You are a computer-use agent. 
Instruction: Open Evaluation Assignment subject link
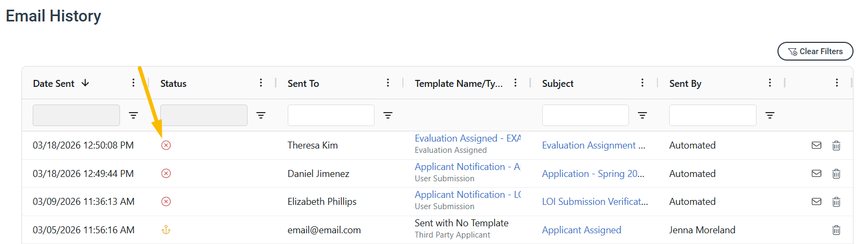[x=594, y=145]
